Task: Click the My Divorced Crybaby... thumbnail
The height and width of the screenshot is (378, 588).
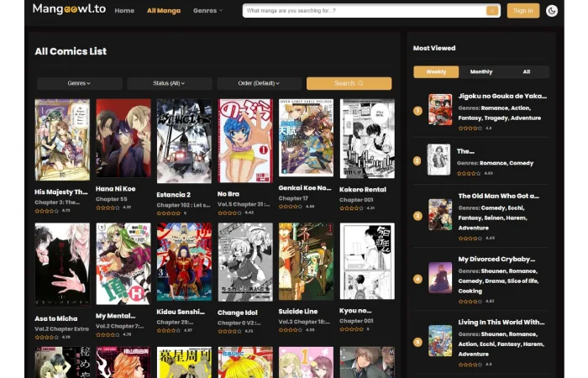Action: (x=440, y=277)
